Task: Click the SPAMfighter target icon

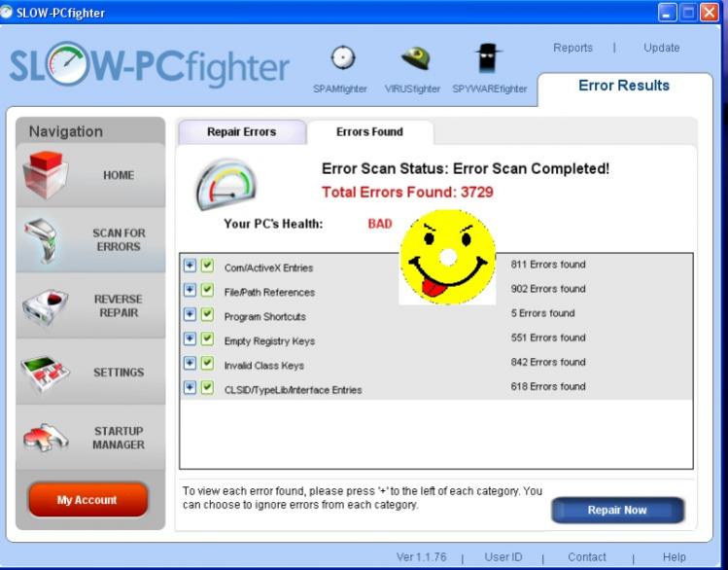Action: coord(342,58)
